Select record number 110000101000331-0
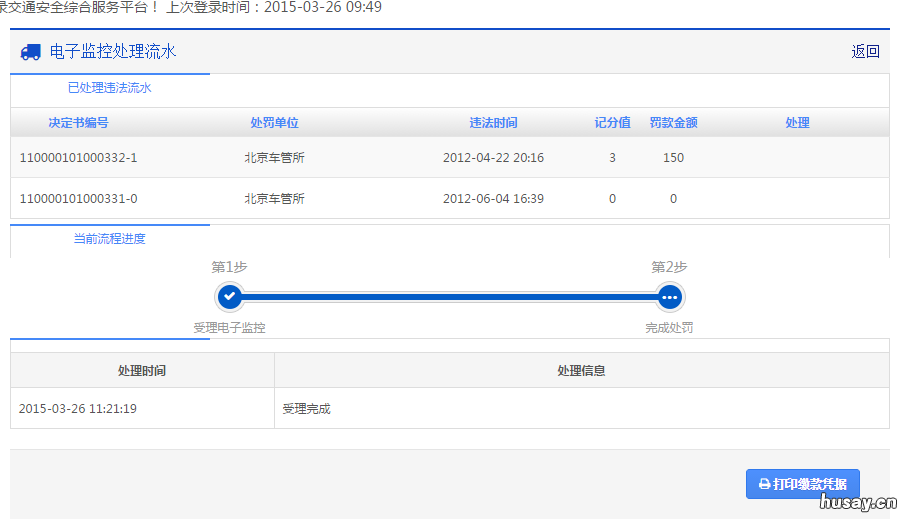The image size is (912, 519). click(x=79, y=199)
